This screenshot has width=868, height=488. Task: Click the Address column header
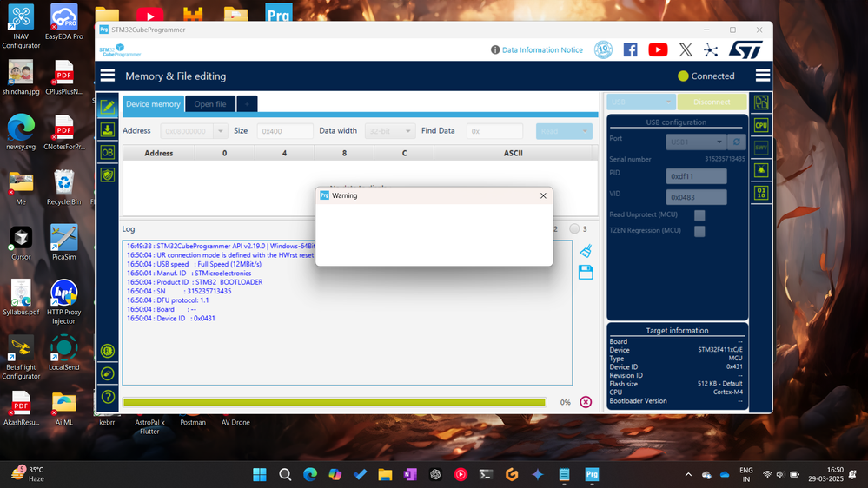pos(158,154)
